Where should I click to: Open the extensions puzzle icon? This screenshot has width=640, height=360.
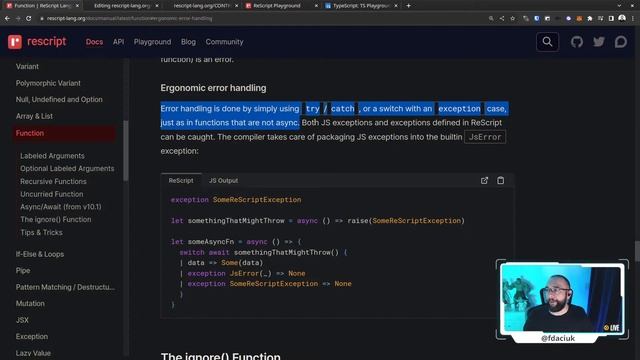coord(589,18)
